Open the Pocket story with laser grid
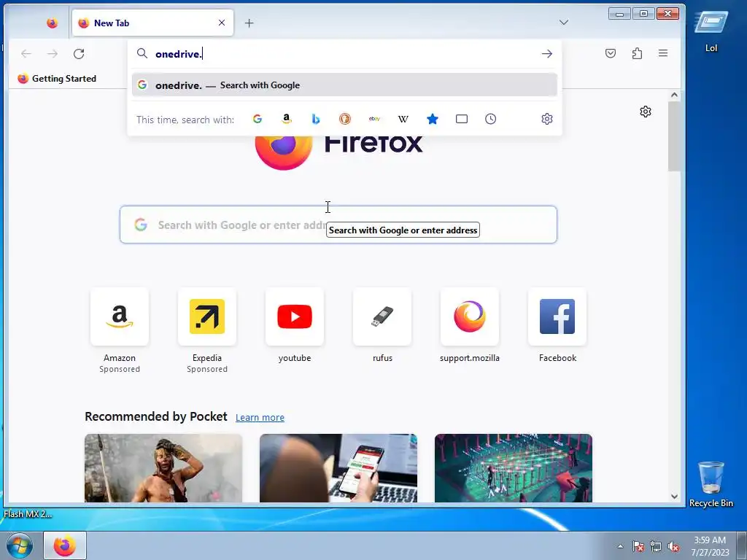This screenshot has height=560, width=747. pyautogui.click(x=514, y=468)
